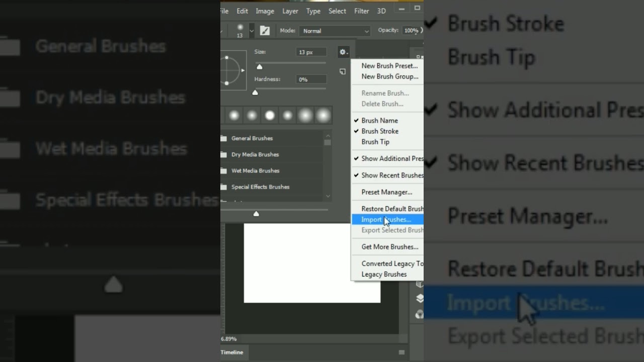Expand the brush preset picker arrow

[252, 31]
